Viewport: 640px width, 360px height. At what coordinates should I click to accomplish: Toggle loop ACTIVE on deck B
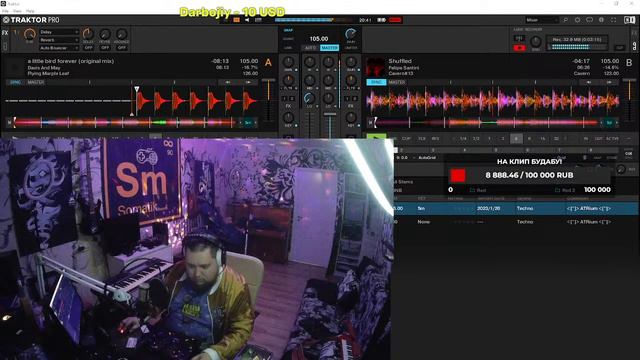pyautogui.click(x=612, y=139)
